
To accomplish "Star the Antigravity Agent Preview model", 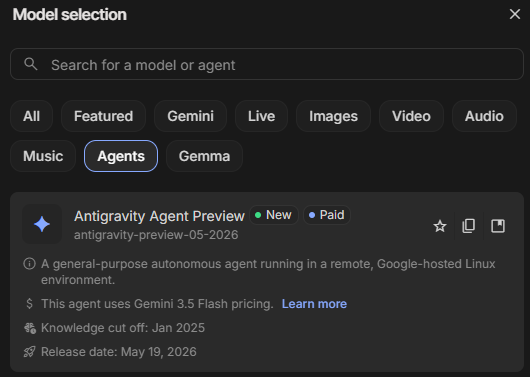I will click(440, 226).
